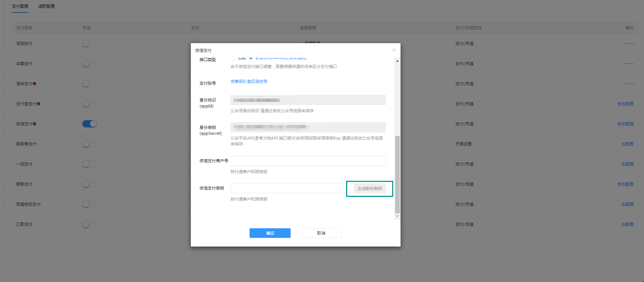The height and width of the screenshot is (282, 644).
Task: Switch to the 退款配置 tab
Action: click(x=46, y=6)
